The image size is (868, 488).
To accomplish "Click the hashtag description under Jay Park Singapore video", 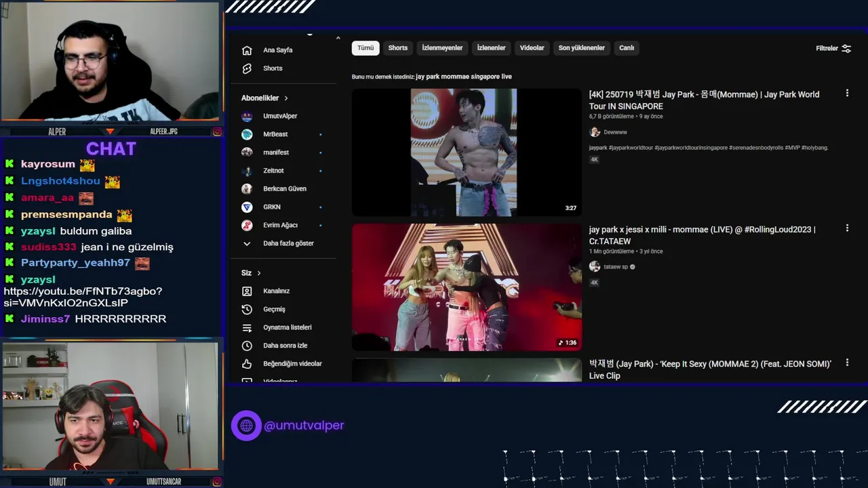I will tap(708, 148).
